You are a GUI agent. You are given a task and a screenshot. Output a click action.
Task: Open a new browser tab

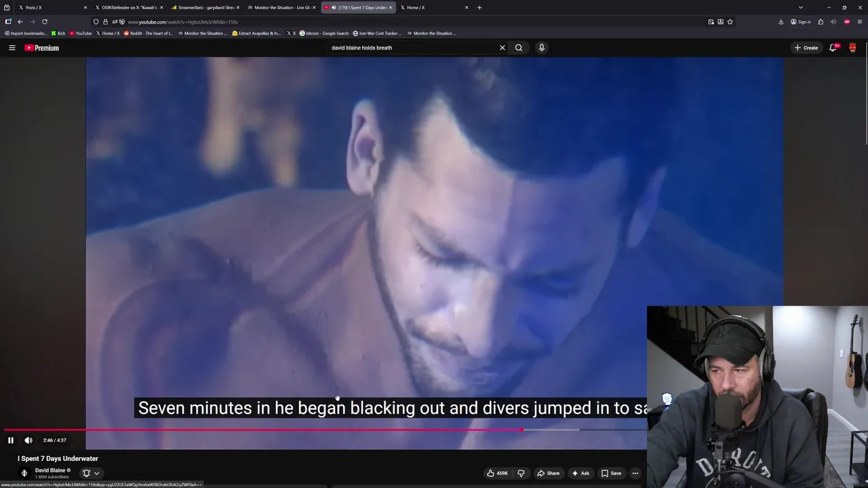click(479, 7)
